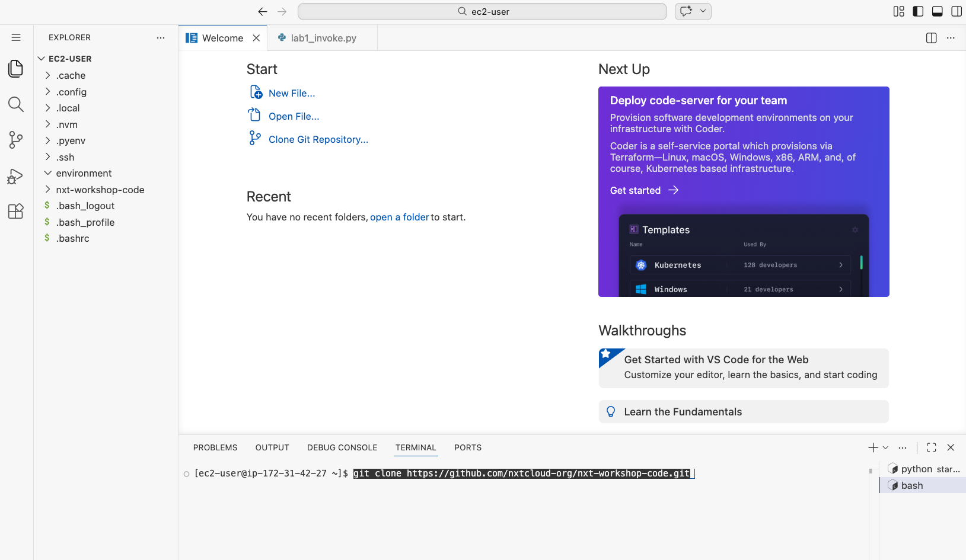
Task: Toggle the primary side bar
Action: 918,11
